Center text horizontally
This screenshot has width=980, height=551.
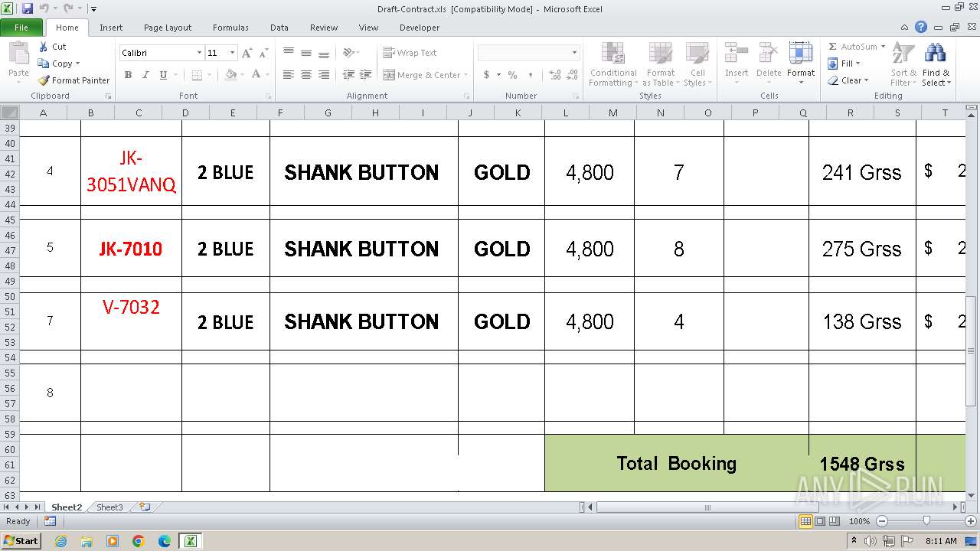[306, 75]
